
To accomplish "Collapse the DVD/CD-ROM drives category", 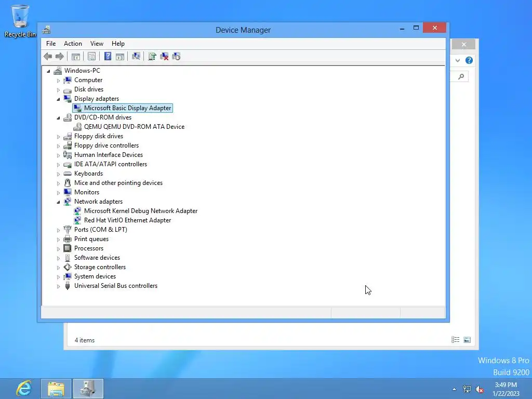I will click(58, 118).
